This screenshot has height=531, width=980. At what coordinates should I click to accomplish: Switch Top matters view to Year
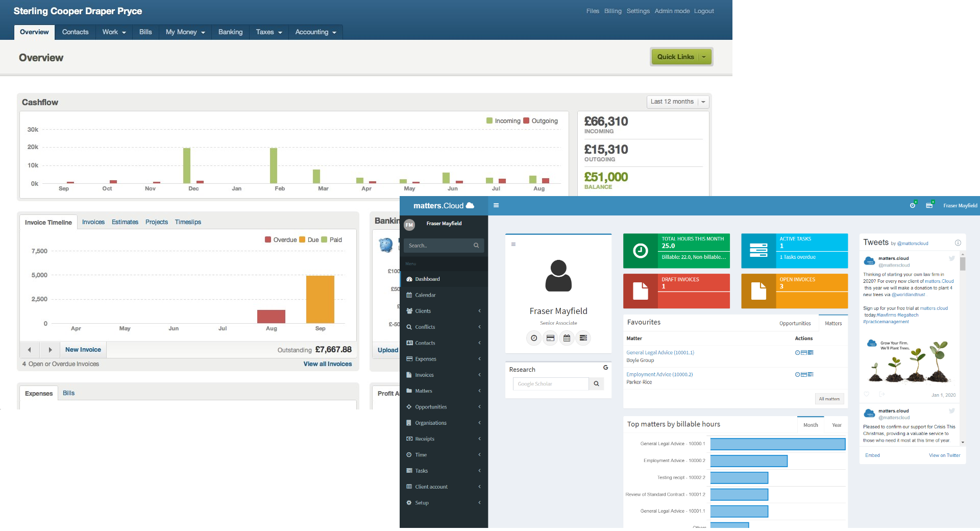(836, 424)
